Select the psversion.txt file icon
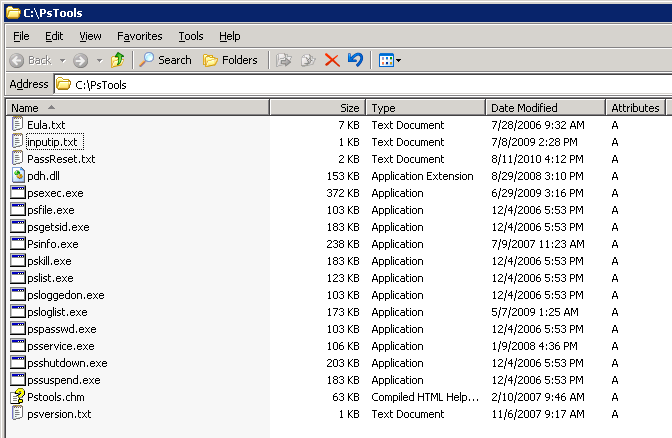Screen dimensions: 672x438 click(17, 413)
